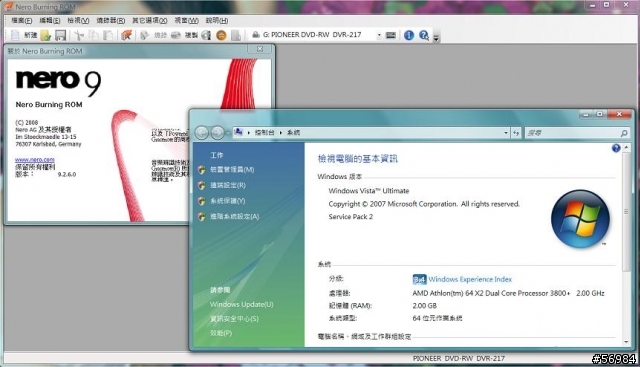Close the 關於 Nero Burning ROM dialog
Screen dimensions: 640x367
pyautogui.click(x=260, y=49)
